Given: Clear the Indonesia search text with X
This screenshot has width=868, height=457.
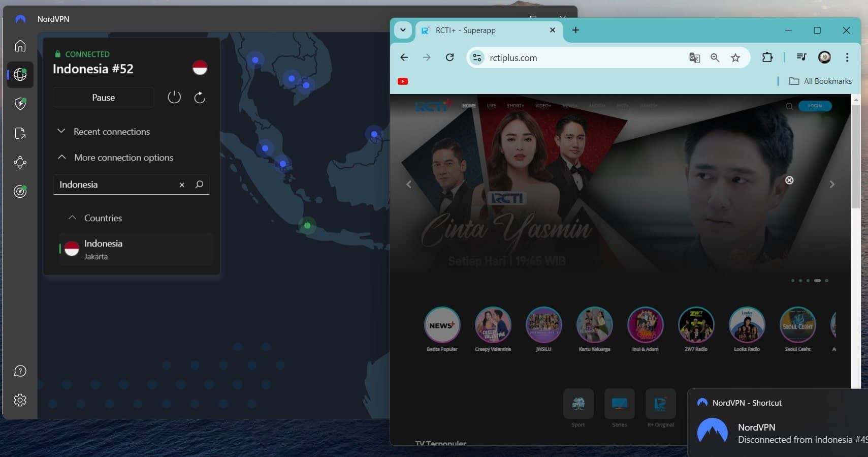Looking at the screenshot, I should point(182,185).
